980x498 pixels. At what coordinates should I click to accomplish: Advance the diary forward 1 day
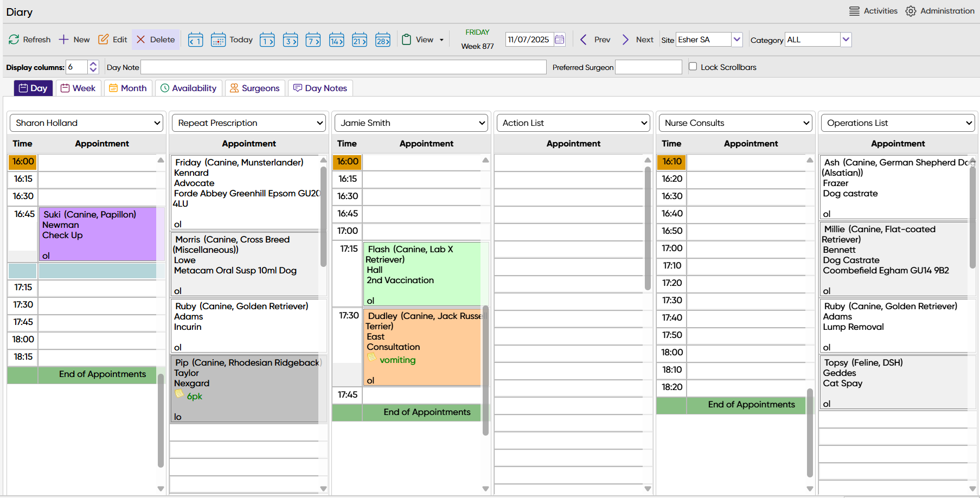click(267, 40)
